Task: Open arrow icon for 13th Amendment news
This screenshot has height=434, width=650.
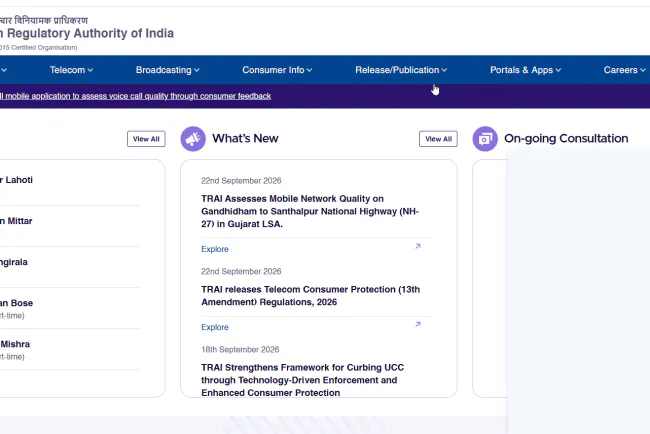Action: pos(418,324)
